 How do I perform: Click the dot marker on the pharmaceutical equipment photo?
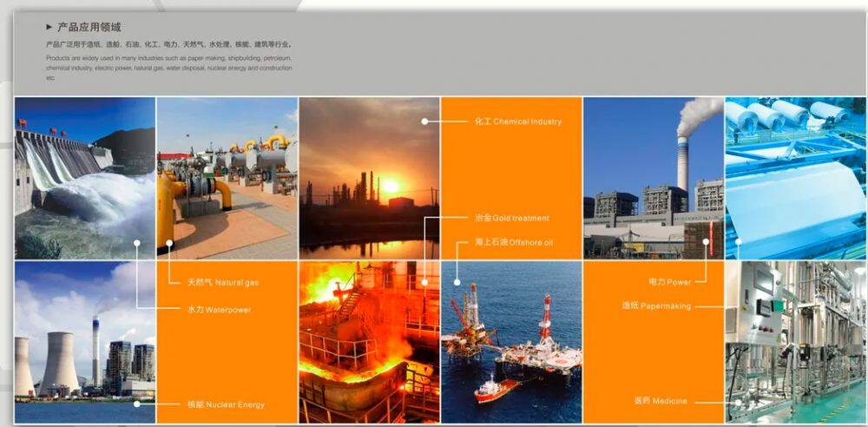tap(739, 401)
